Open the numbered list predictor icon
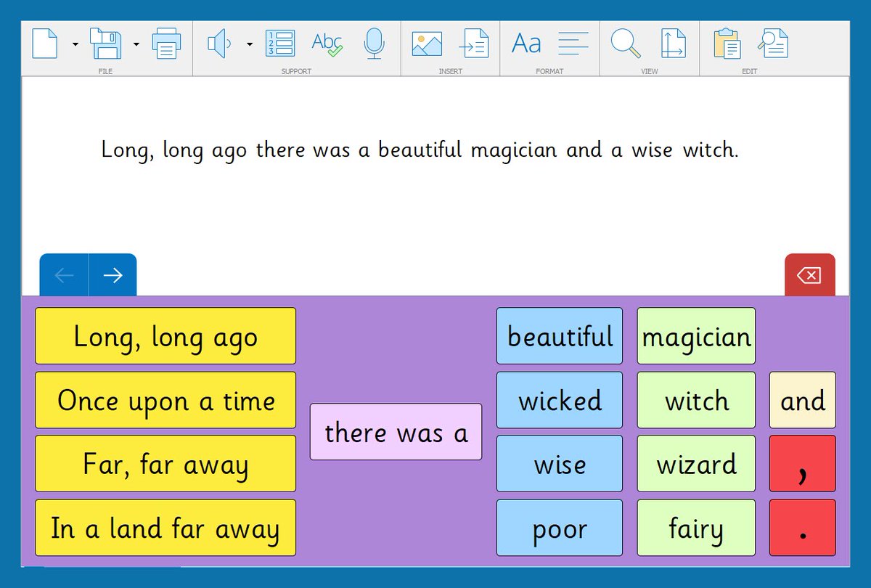871x588 pixels. [x=280, y=44]
